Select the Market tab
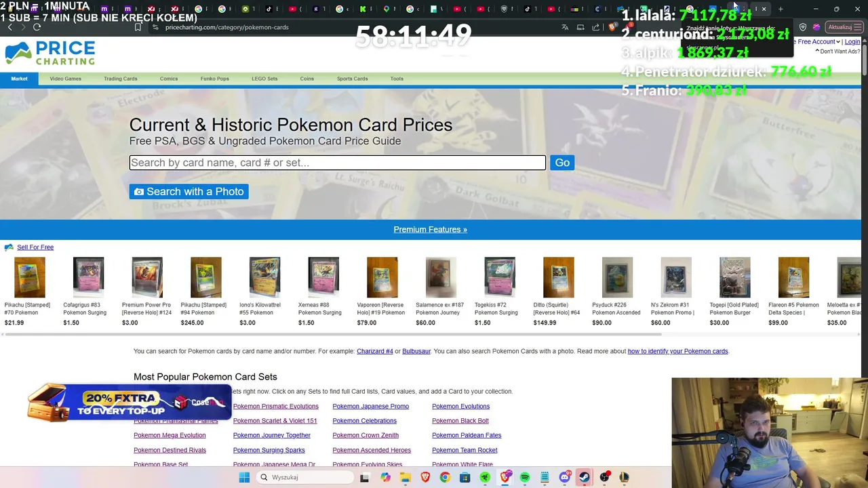The height and width of the screenshot is (488, 868). (19, 79)
